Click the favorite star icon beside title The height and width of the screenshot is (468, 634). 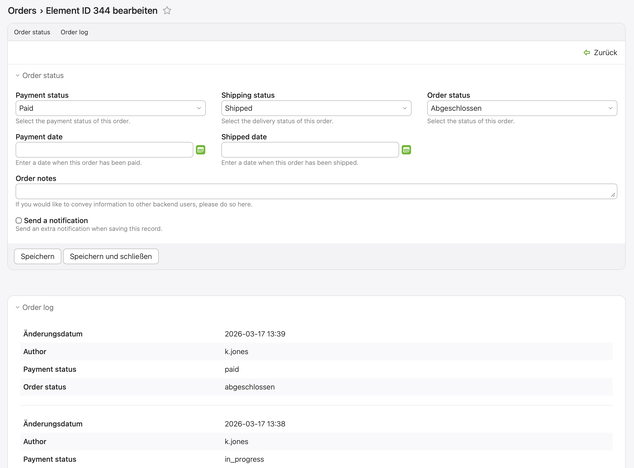tap(167, 11)
